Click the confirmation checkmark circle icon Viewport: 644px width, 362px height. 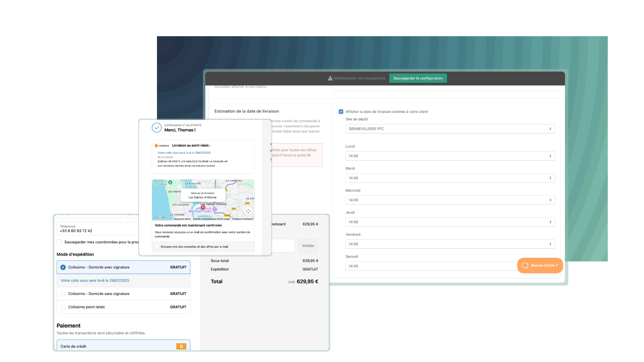(157, 128)
